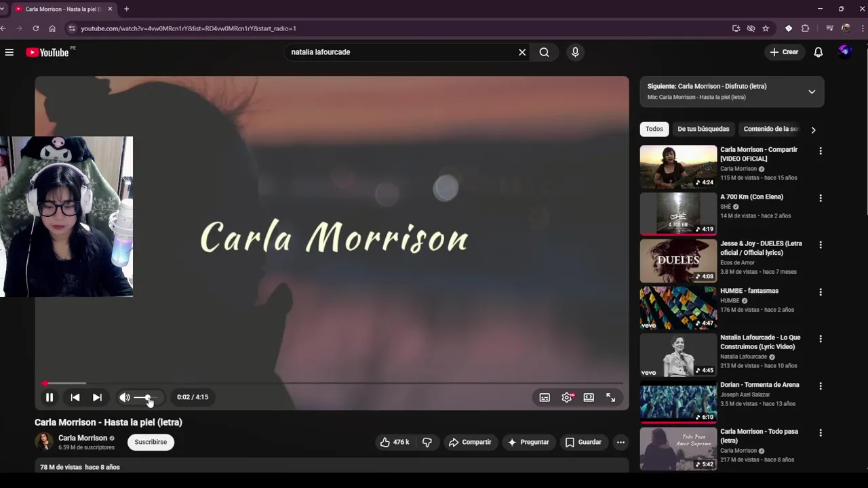This screenshot has height=488, width=868.
Task: Save video with Guardar button
Action: coord(583,442)
